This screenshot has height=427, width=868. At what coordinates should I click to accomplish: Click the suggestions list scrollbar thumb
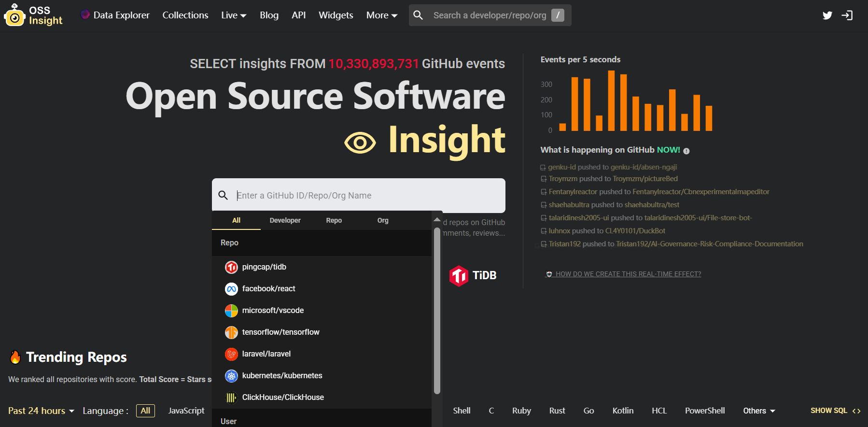pos(437,311)
